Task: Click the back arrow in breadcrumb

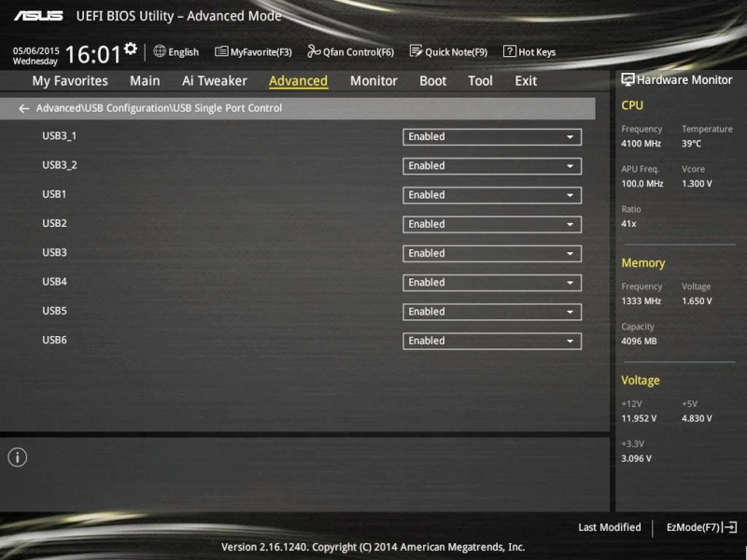Action: click(24, 108)
